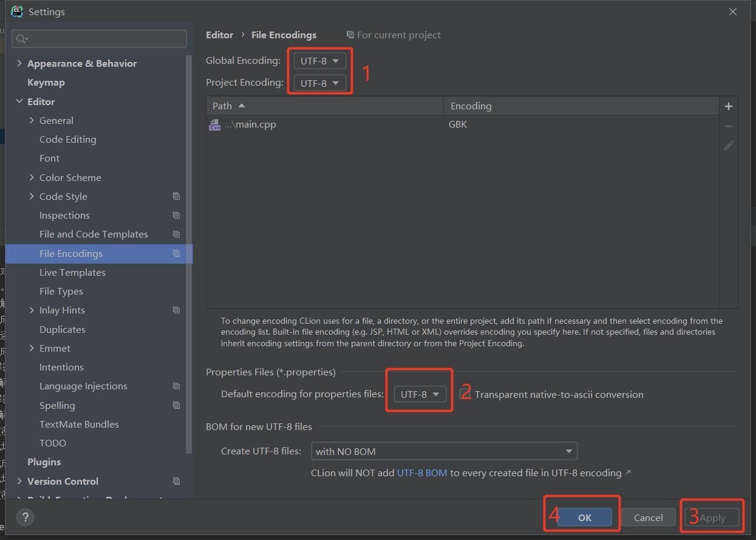756x540 pixels.
Task: Toggle Transparent native-to-ascii conversion checkbox
Action: pos(465,394)
